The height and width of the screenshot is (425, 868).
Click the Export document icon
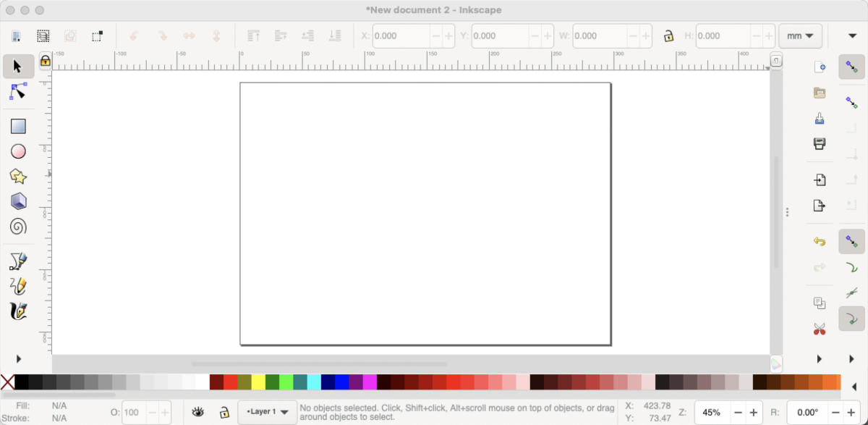point(820,205)
